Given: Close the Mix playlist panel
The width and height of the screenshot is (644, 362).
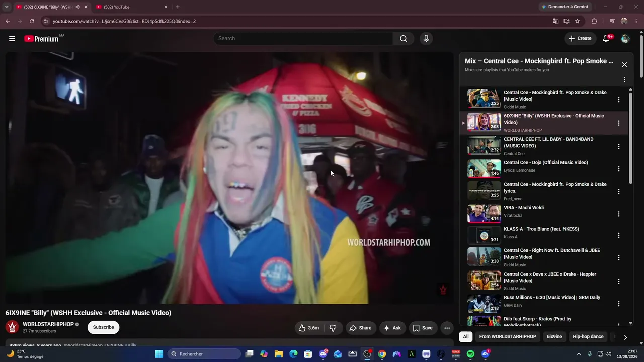Looking at the screenshot, I should pos(624,64).
